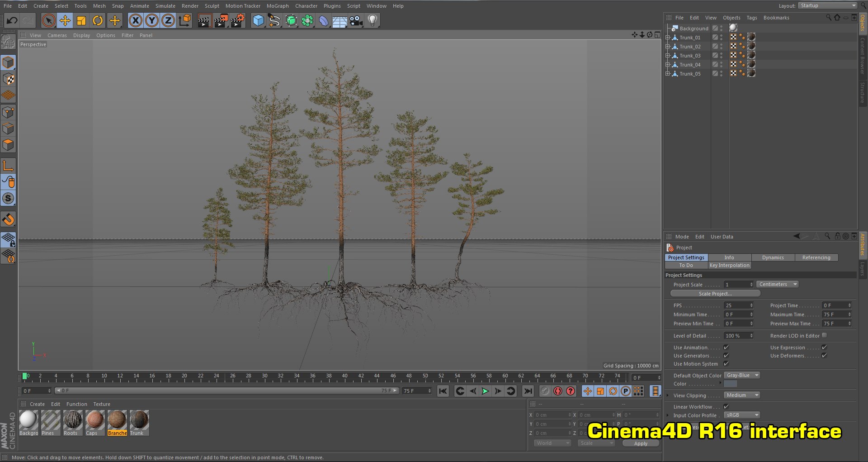868x462 pixels.
Task: Open the floor environment objects icon
Action: point(340,20)
